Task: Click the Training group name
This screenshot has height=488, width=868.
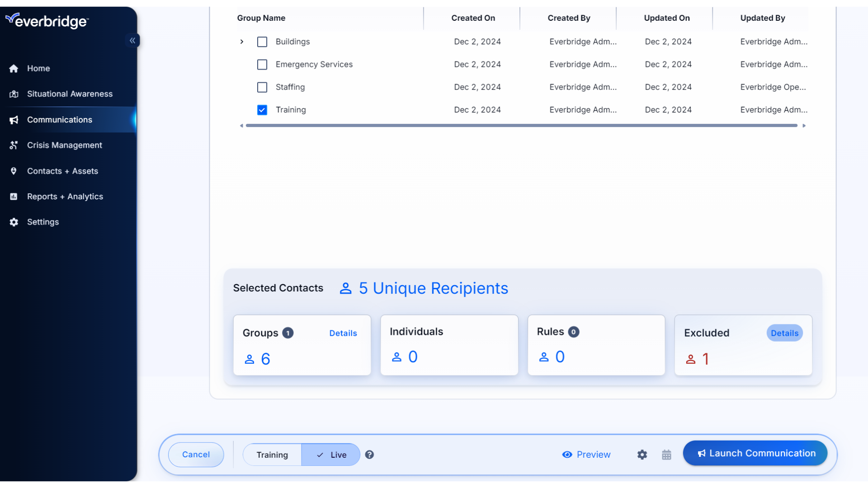Action: (291, 110)
